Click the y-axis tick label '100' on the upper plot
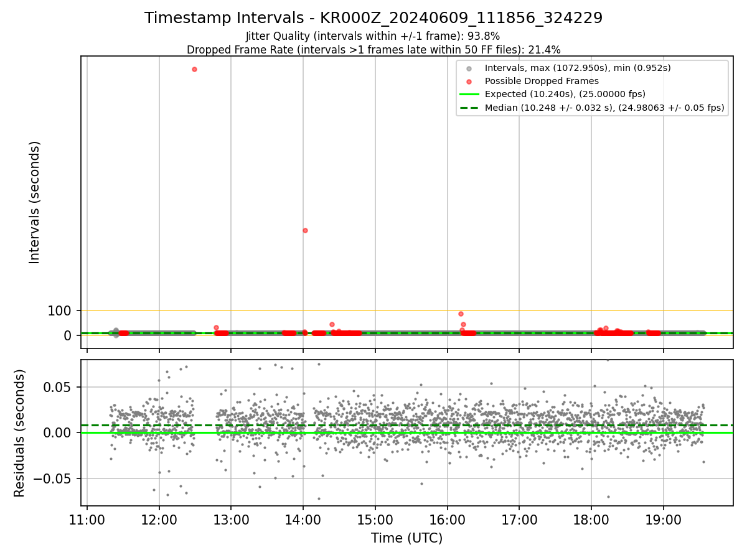 pyautogui.click(x=60, y=311)
